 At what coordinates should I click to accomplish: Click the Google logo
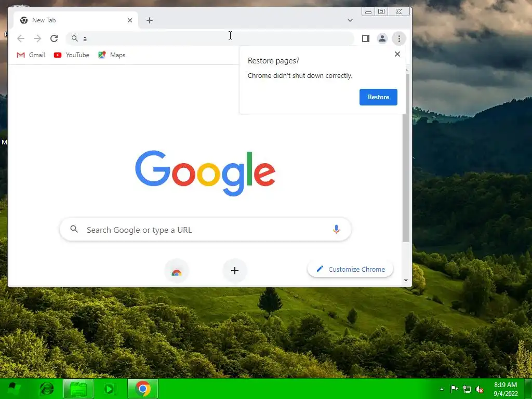(205, 174)
